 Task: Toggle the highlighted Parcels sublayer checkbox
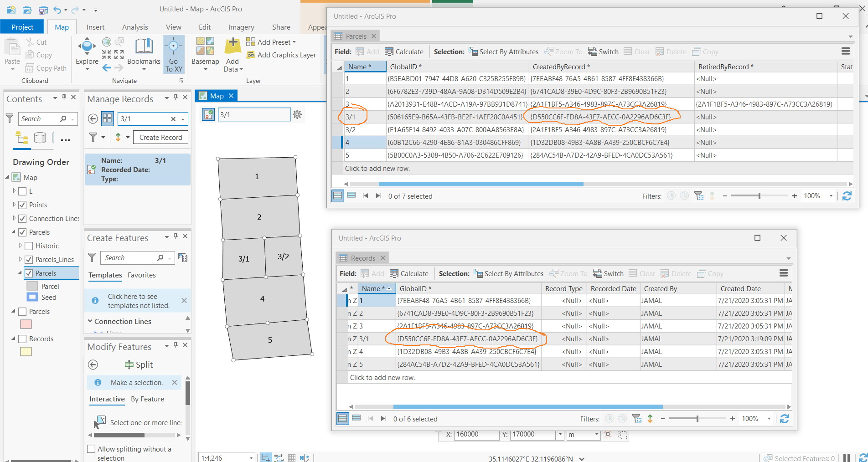29,273
